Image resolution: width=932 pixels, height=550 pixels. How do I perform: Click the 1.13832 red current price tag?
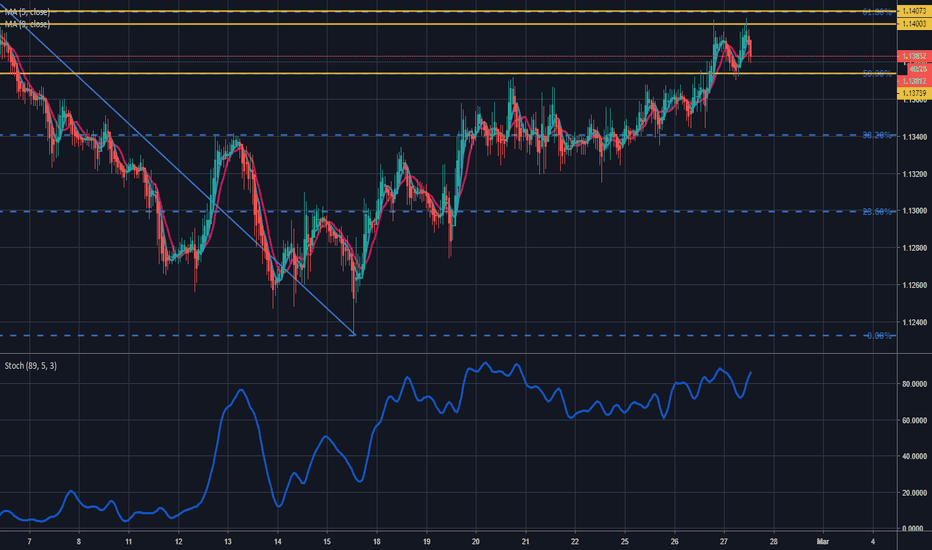(914, 56)
